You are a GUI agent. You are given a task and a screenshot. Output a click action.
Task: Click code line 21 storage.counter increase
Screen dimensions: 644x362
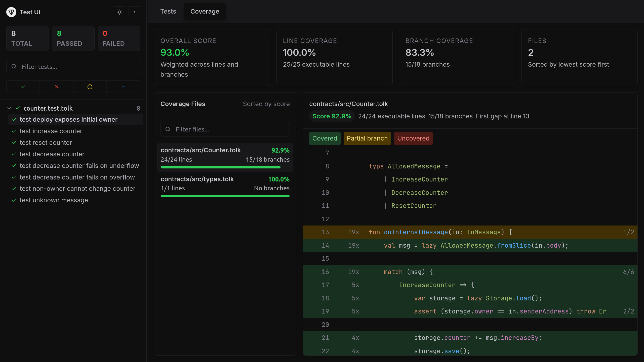470,338
